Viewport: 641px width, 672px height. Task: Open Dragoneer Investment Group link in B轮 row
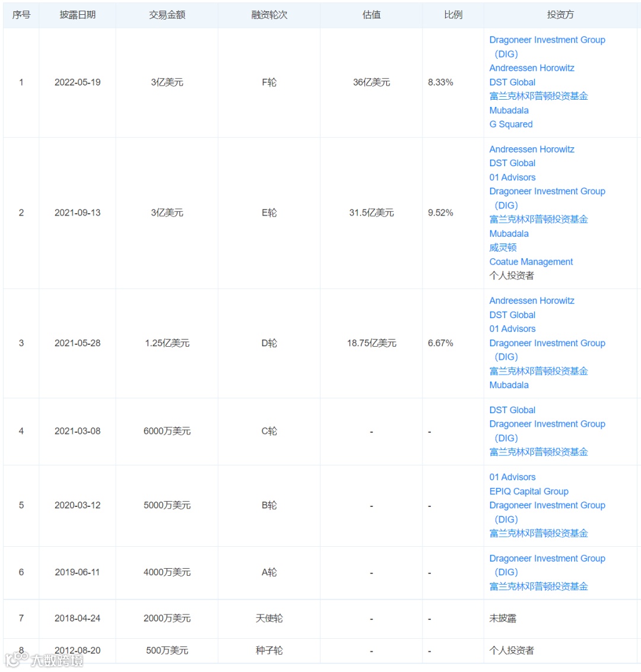tap(547, 512)
